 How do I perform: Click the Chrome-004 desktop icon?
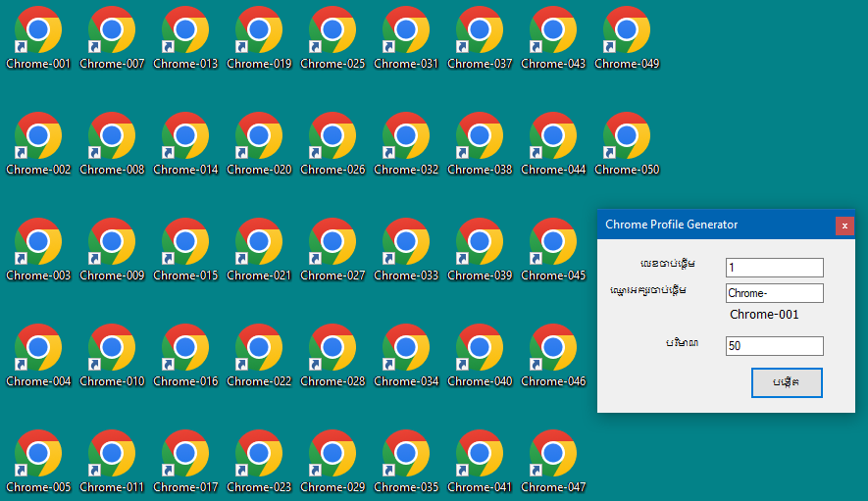click(x=38, y=355)
